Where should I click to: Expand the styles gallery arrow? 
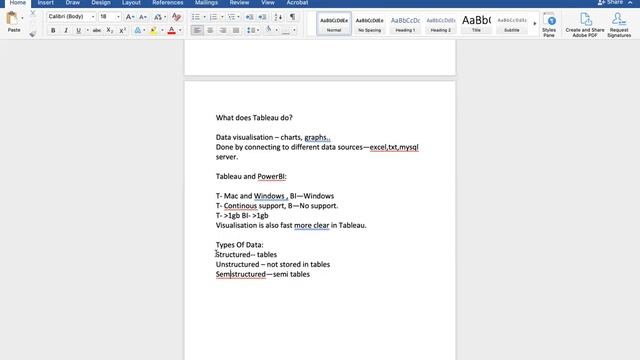tap(535, 24)
